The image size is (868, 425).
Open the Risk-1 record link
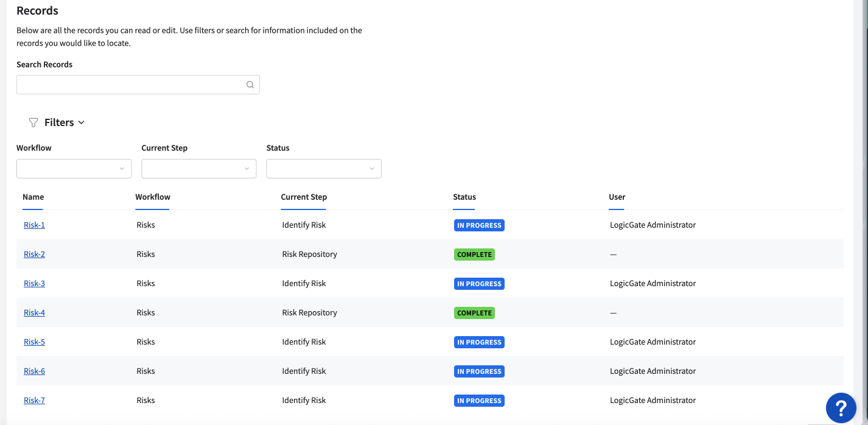point(34,225)
